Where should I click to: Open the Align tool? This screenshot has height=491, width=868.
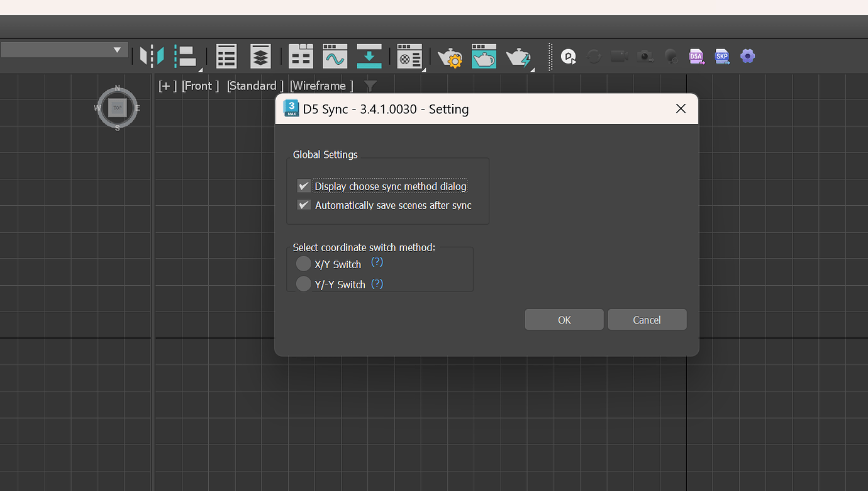pos(187,56)
